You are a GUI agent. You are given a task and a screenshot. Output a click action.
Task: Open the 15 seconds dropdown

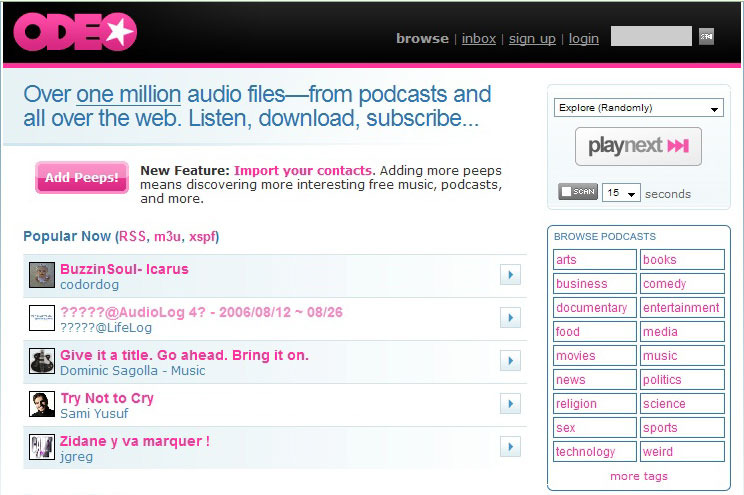[x=622, y=193]
